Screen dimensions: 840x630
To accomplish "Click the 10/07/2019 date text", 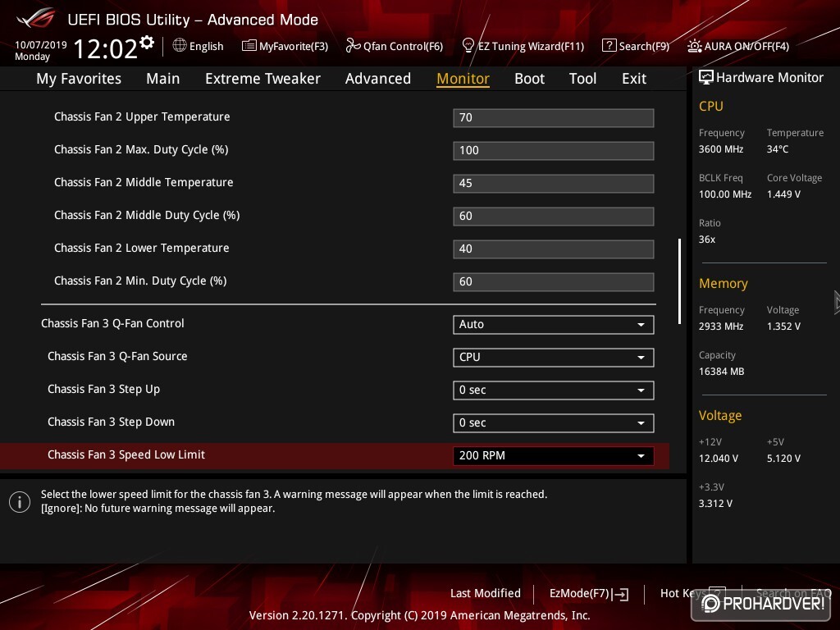I will click(41, 45).
